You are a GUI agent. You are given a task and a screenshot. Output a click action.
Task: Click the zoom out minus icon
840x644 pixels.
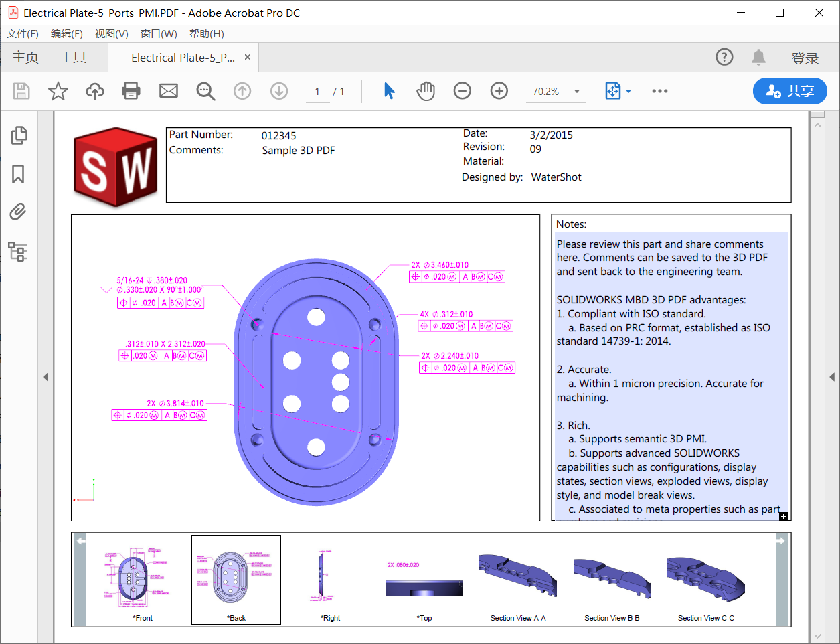pyautogui.click(x=463, y=91)
